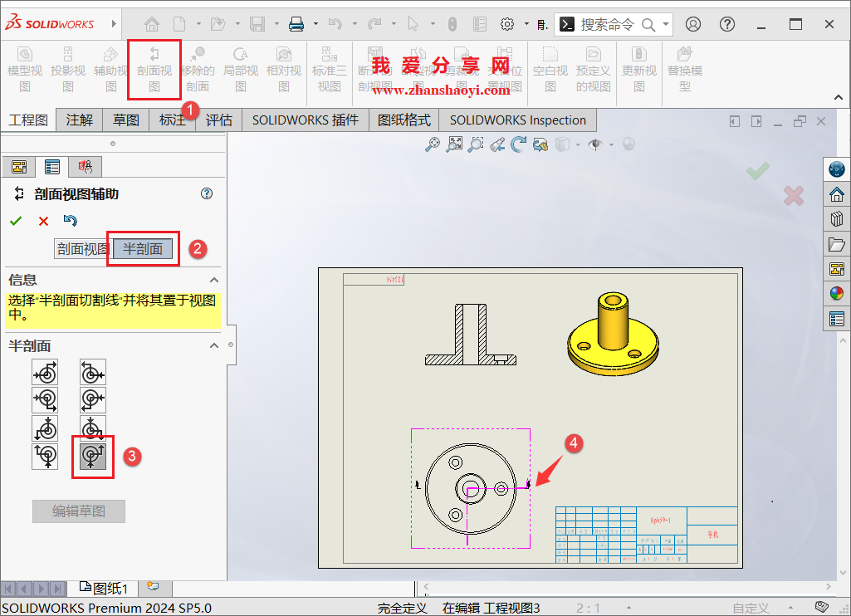Screen dimensions: 851x616
Task: Cancel Section View Assist with red X
Action: tap(44, 221)
